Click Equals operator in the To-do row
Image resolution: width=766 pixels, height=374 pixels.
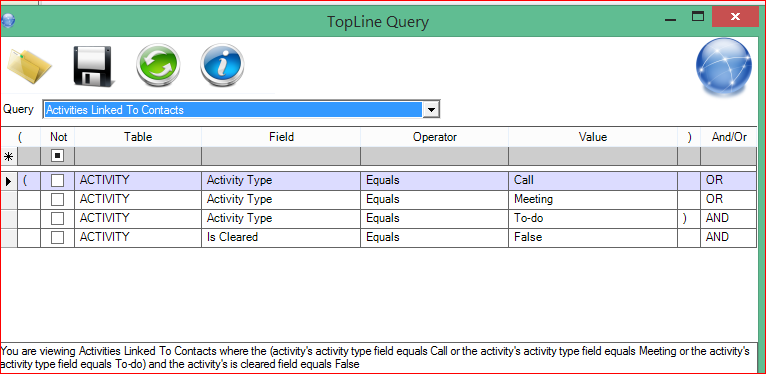point(434,218)
